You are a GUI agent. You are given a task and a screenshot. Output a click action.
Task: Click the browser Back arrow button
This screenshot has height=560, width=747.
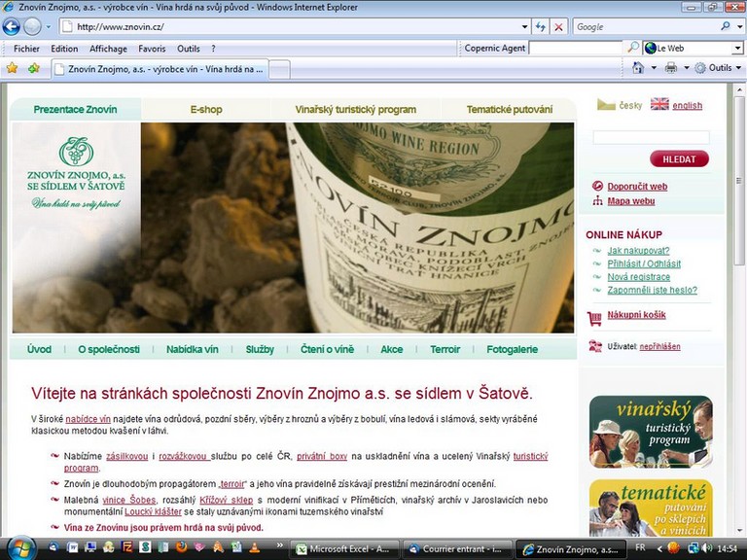(13, 26)
